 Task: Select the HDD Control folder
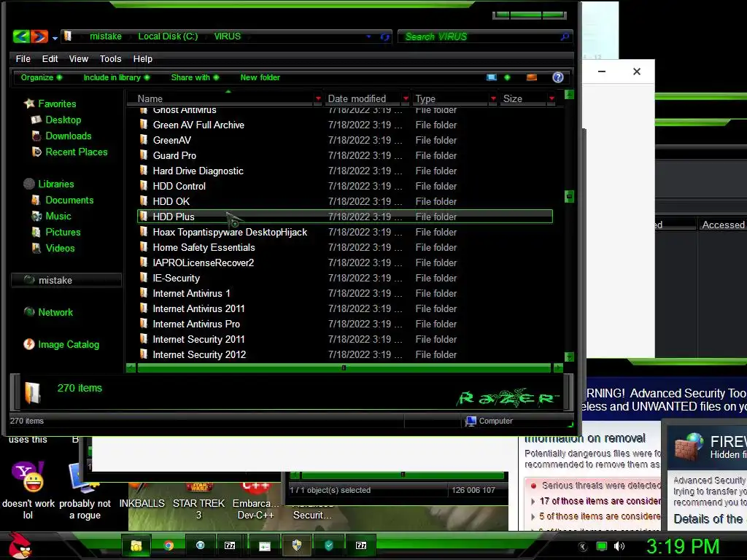[179, 186]
